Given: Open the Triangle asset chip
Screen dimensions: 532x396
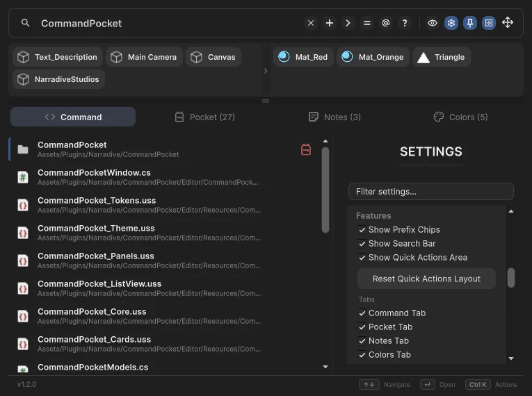Looking at the screenshot, I should 442,57.
